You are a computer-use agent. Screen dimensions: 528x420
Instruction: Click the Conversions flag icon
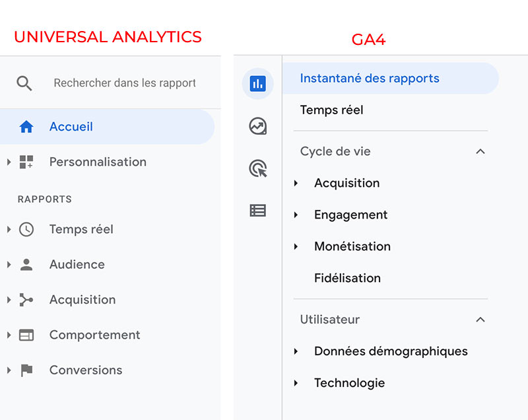pyautogui.click(x=26, y=370)
